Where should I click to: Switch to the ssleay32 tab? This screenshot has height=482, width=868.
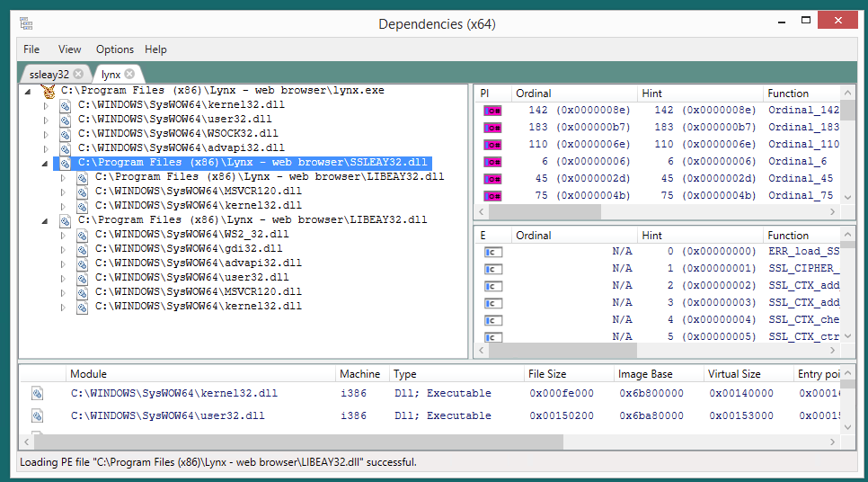click(49, 74)
